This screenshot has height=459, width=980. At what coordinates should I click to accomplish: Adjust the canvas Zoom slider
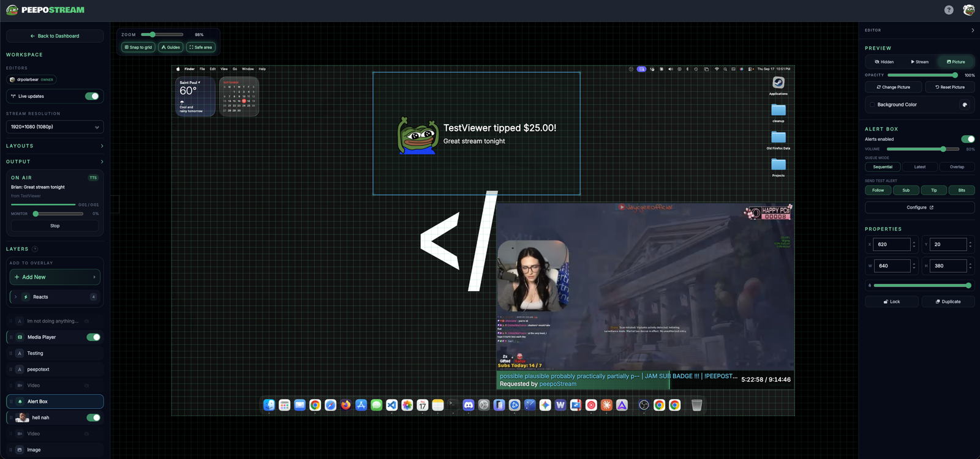pyautogui.click(x=162, y=35)
